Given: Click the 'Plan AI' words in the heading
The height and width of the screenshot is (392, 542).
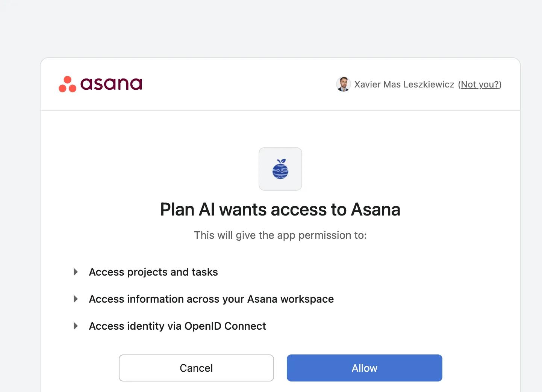Looking at the screenshot, I should [x=187, y=210].
